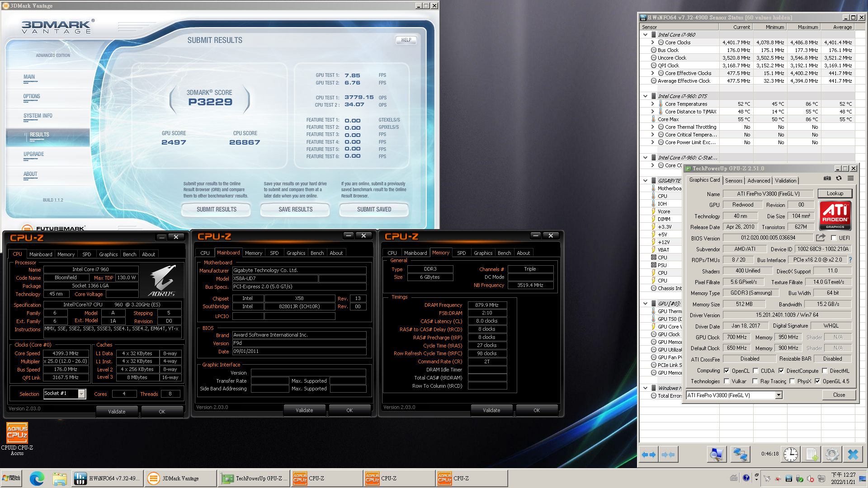Collapse the Intel Core i7-960 sensor group
The width and height of the screenshot is (868, 488).
[x=645, y=35]
